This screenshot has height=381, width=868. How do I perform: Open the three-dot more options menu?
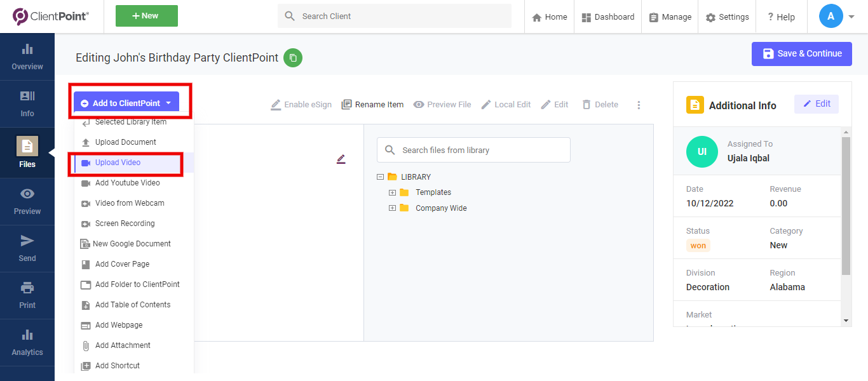coord(639,105)
